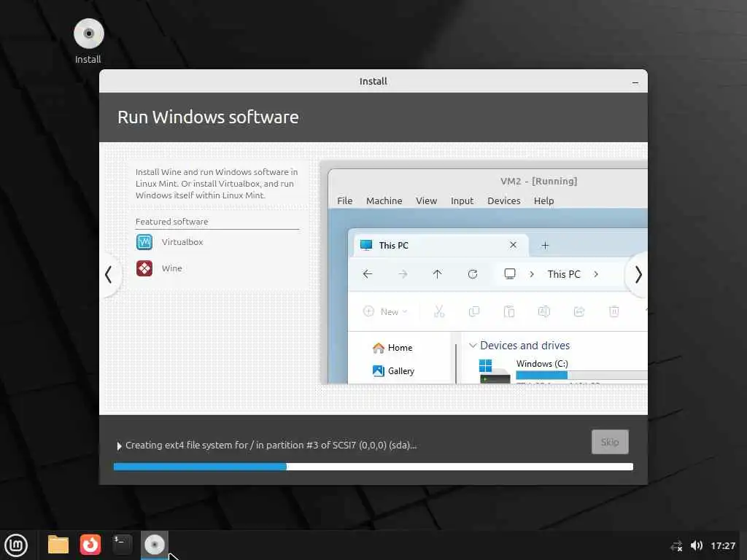
Task: Select the Wine label
Action: 171,268
